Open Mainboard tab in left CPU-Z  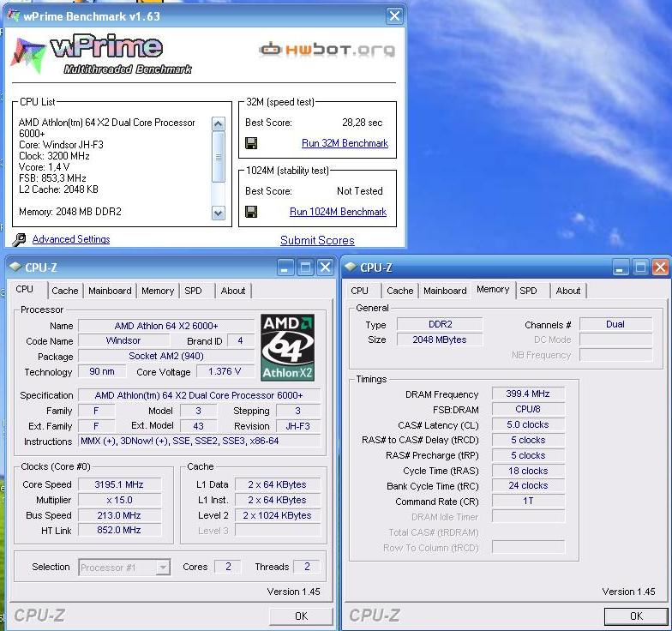coord(110,291)
